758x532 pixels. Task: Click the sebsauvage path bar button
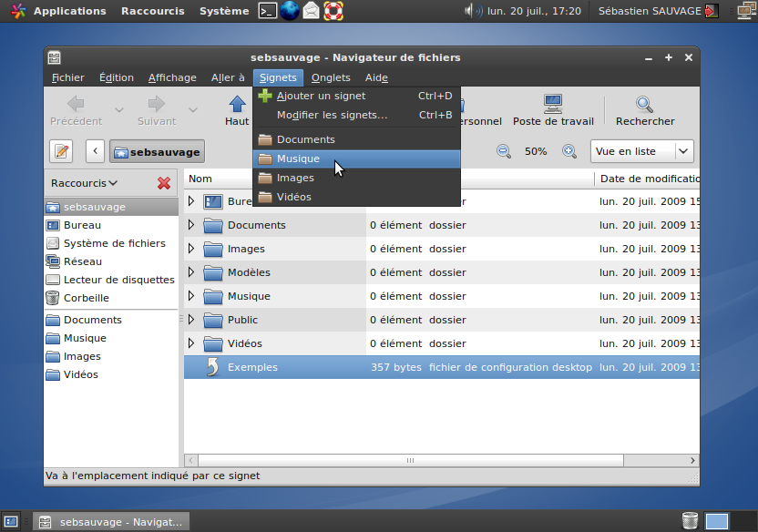pos(157,152)
